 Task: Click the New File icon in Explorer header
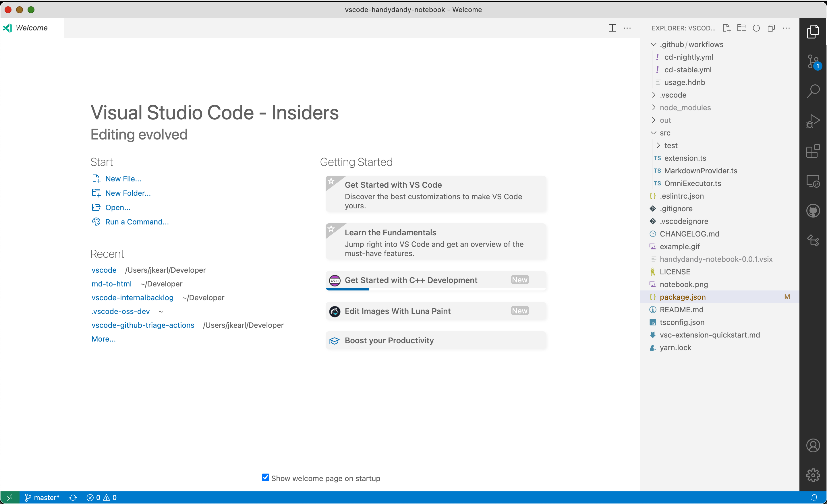coord(727,28)
